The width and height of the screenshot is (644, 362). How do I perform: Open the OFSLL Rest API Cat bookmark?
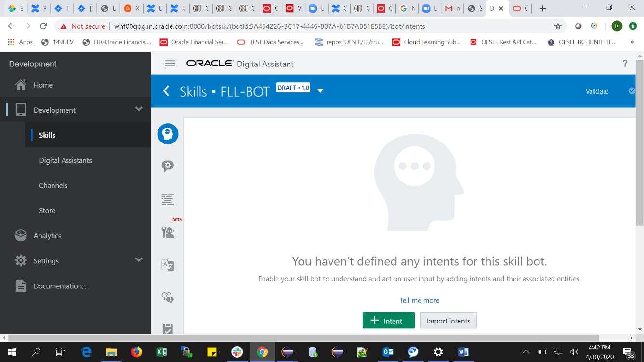coord(503,42)
